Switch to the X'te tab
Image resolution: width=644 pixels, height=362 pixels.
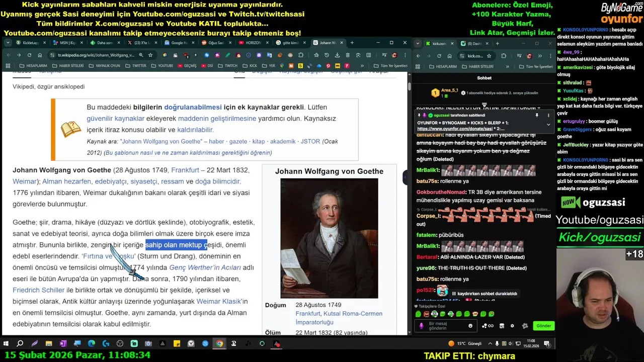tap(142, 43)
